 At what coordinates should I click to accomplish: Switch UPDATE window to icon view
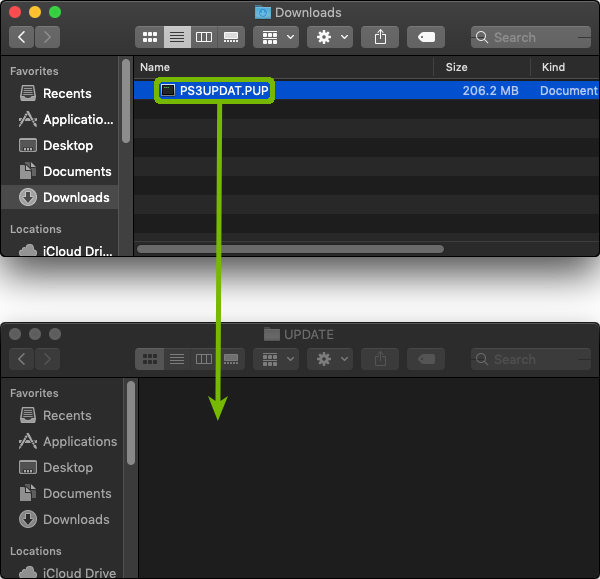tap(150, 359)
